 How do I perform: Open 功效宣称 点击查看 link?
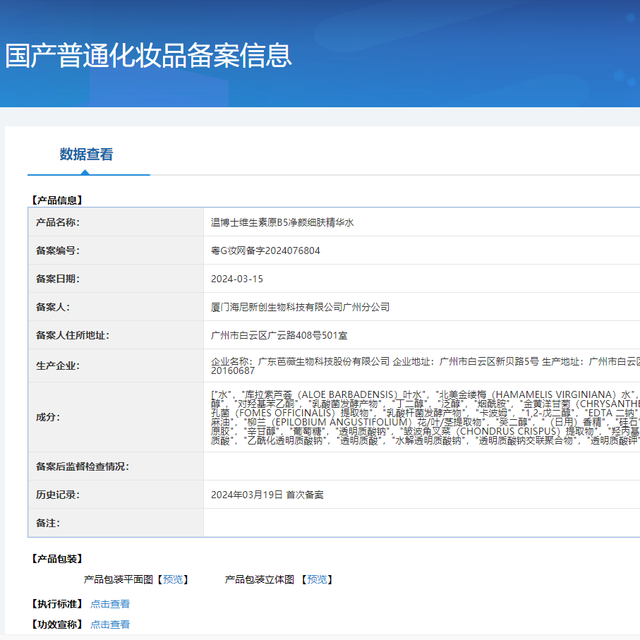click(110, 624)
